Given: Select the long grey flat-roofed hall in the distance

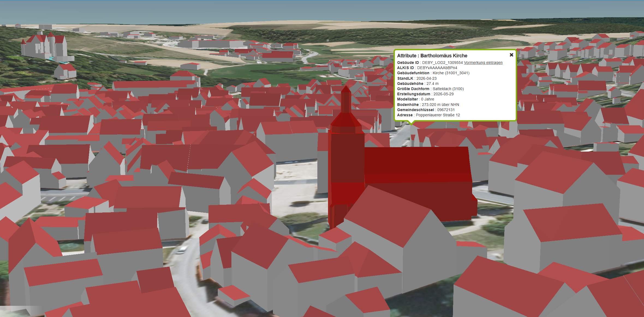Looking at the screenshot, I should 211,44.
